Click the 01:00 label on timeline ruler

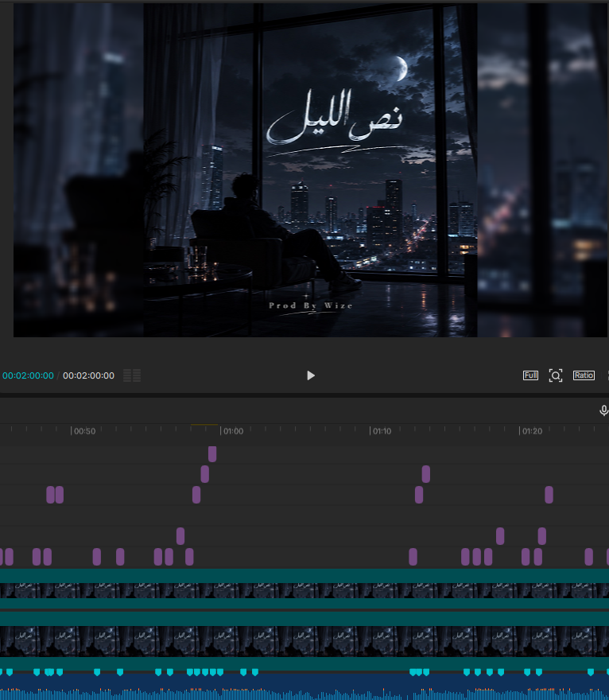click(233, 431)
